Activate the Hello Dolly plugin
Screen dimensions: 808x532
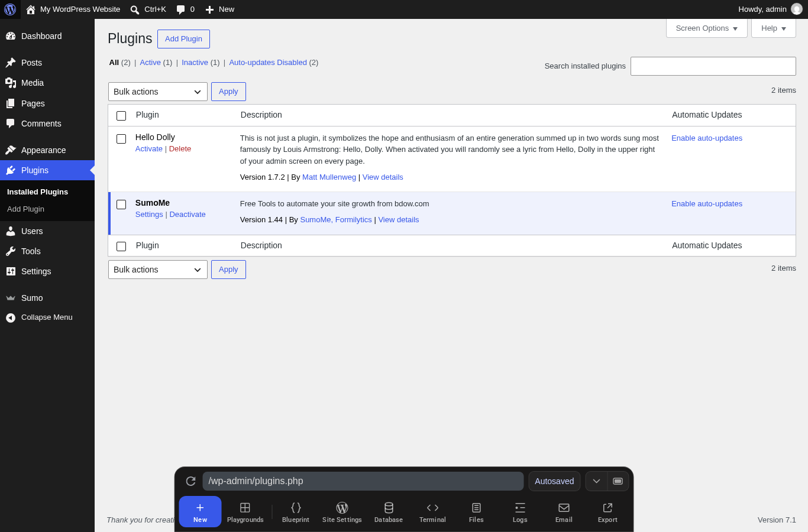pyautogui.click(x=149, y=149)
